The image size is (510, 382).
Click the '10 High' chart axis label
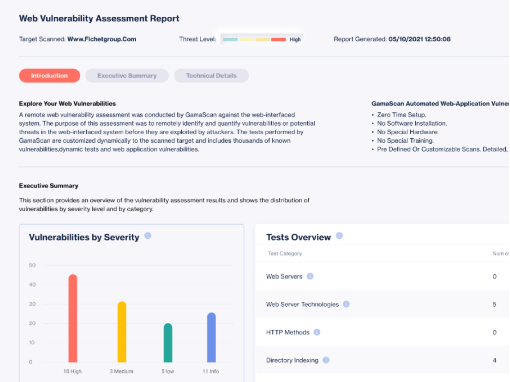(x=73, y=371)
